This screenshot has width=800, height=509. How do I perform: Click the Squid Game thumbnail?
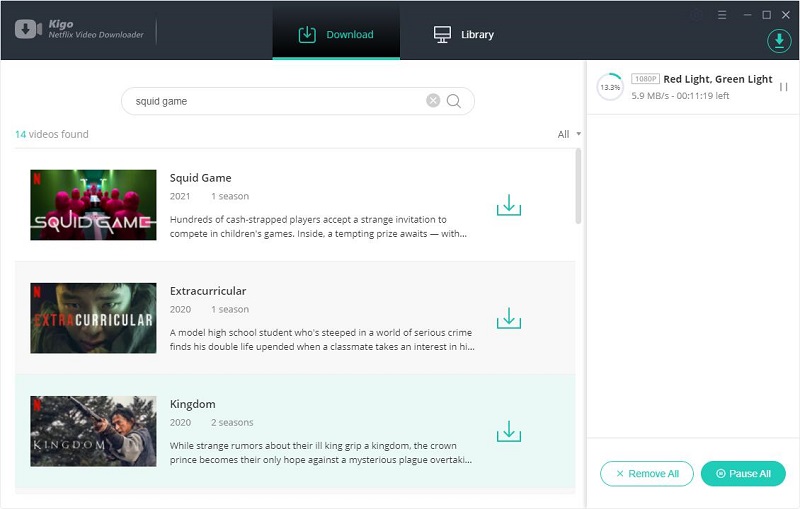pos(93,205)
